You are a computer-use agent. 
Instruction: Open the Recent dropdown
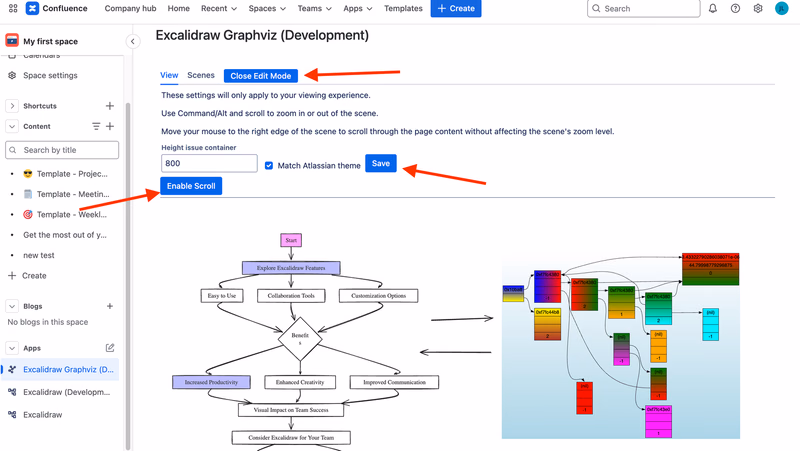219,8
